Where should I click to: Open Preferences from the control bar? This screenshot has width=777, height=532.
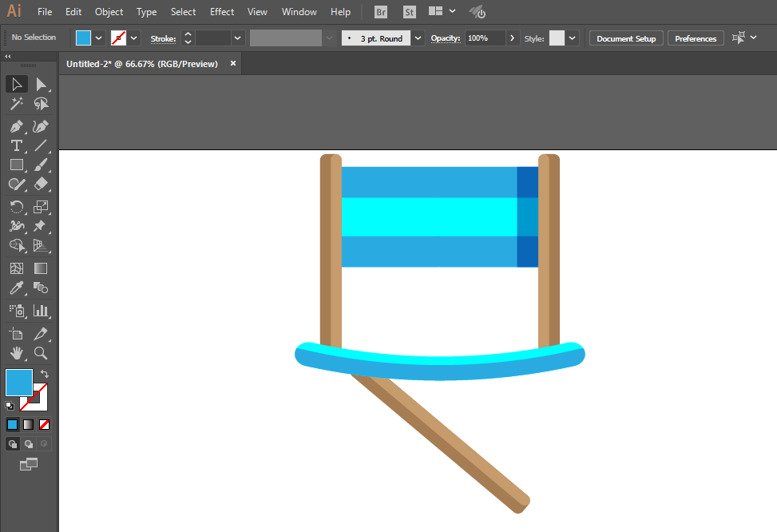click(x=696, y=38)
